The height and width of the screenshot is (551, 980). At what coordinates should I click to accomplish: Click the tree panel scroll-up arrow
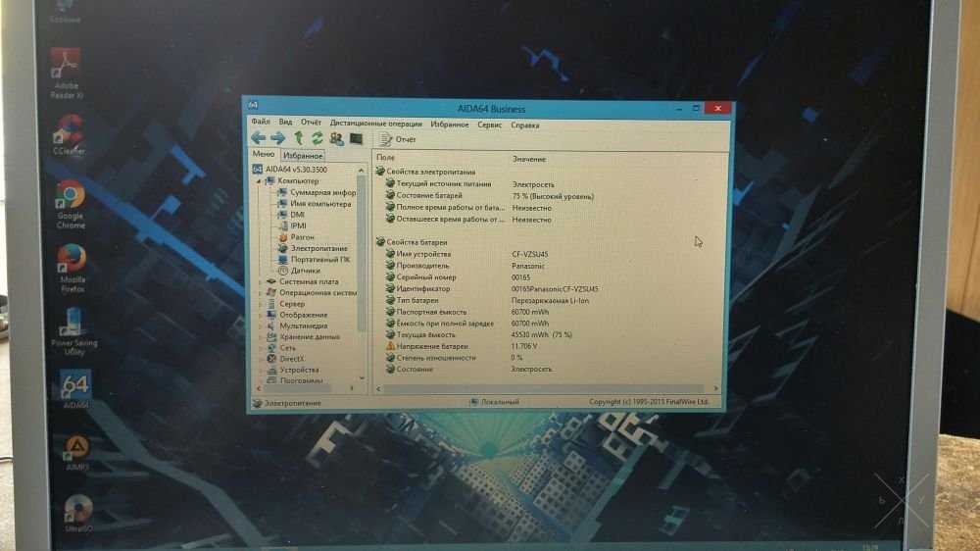pyautogui.click(x=361, y=171)
